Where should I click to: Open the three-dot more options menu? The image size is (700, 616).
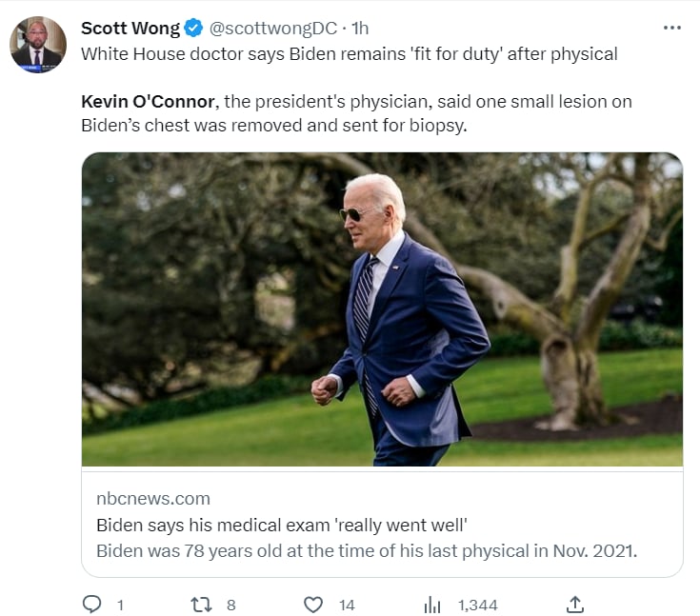point(671,28)
